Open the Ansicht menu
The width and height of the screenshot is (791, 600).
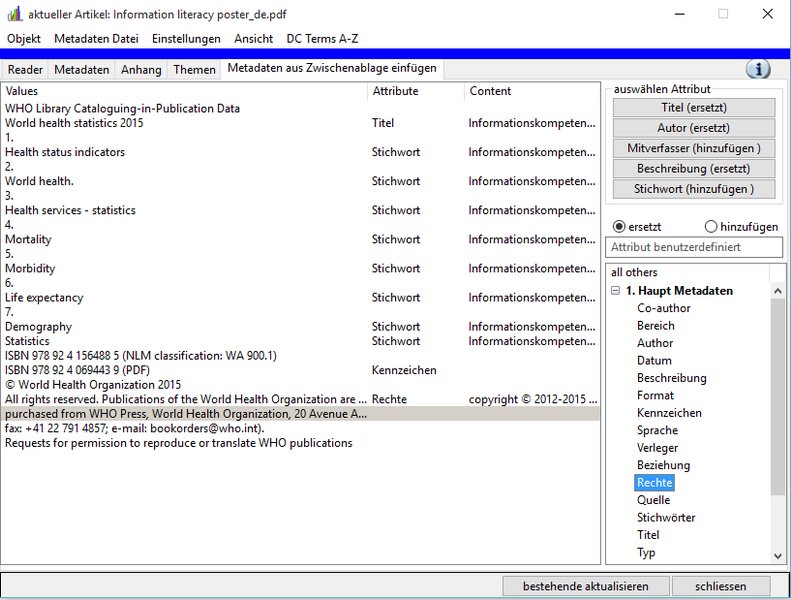(x=253, y=39)
